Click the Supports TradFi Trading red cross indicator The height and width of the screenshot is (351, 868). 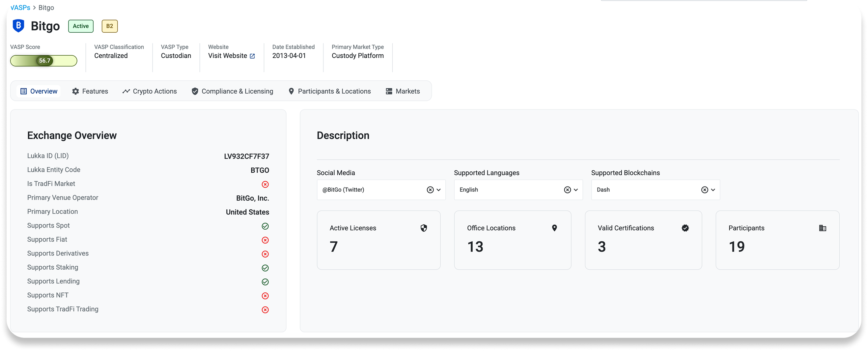[x=265, y=310]
